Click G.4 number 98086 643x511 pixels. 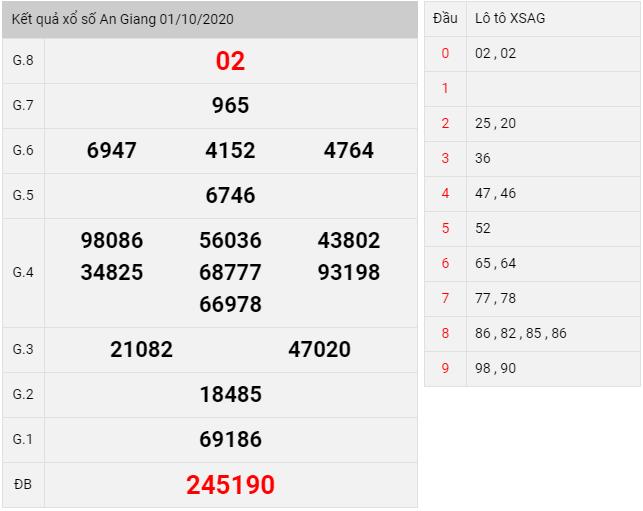[x=112, y=240]
